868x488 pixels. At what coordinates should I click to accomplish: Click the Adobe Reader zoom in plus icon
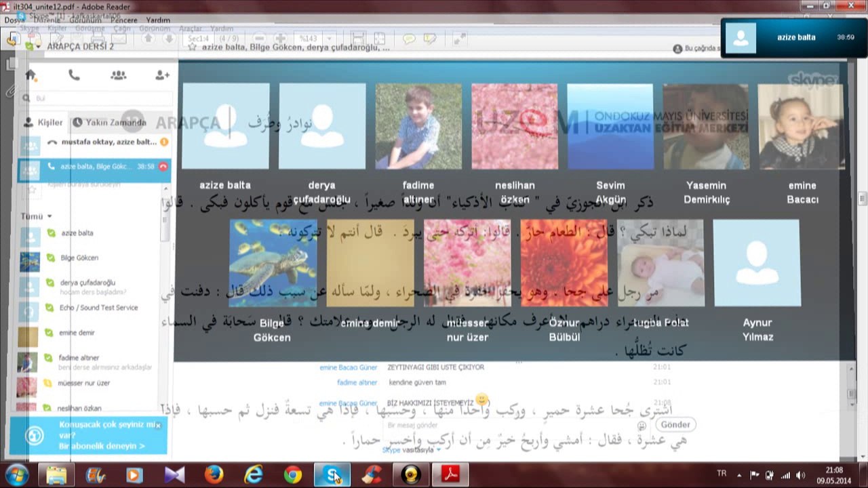pos(279,39)
